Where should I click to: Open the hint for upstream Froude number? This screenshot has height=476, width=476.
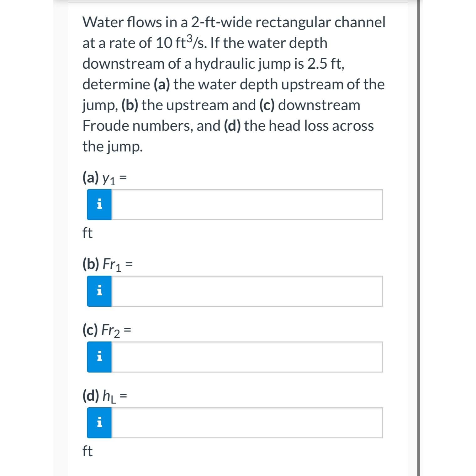[99, 292]
